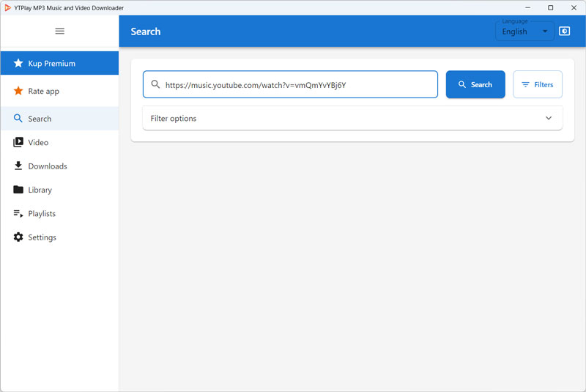The width and height of the screenshot is (586, 392).
Task: Toggle the theme icon in the header
Action: [x=564, y=31]
